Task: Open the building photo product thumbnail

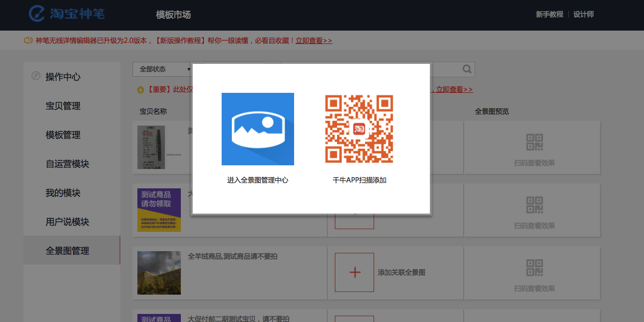Action: pos(159,273)
